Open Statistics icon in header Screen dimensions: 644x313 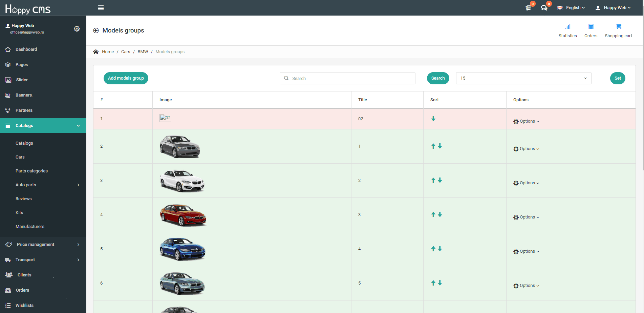[568, 31]
